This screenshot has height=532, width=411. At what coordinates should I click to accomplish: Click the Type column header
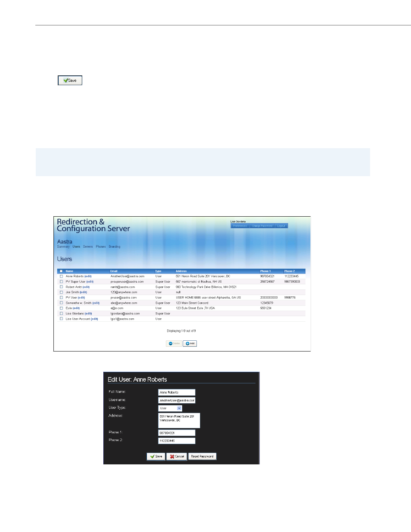click(x=158, y=271)
